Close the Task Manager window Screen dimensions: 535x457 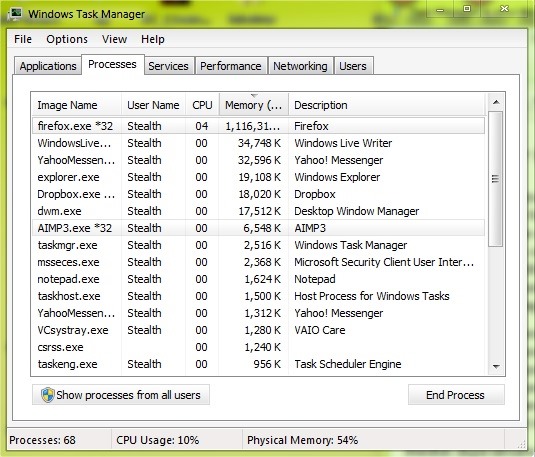coord(504,9)
